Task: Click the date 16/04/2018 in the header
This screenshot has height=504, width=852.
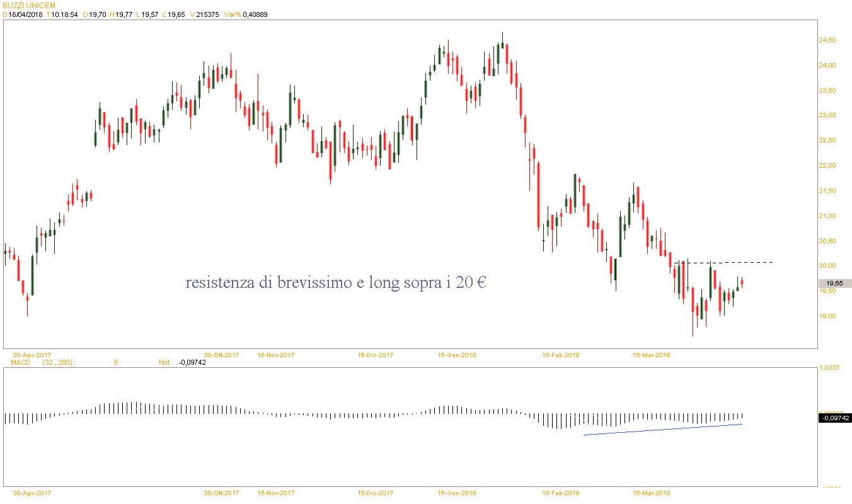Action: tap(25, 14)
